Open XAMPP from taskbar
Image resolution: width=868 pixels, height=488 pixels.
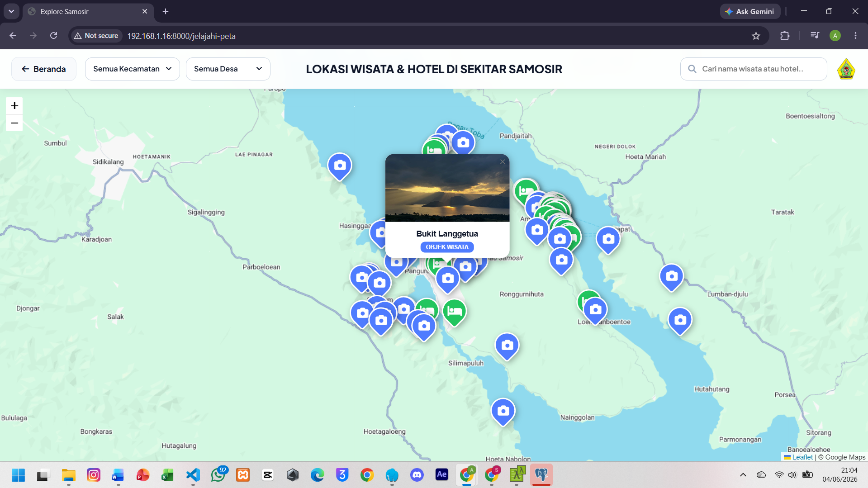pos(243,475)
